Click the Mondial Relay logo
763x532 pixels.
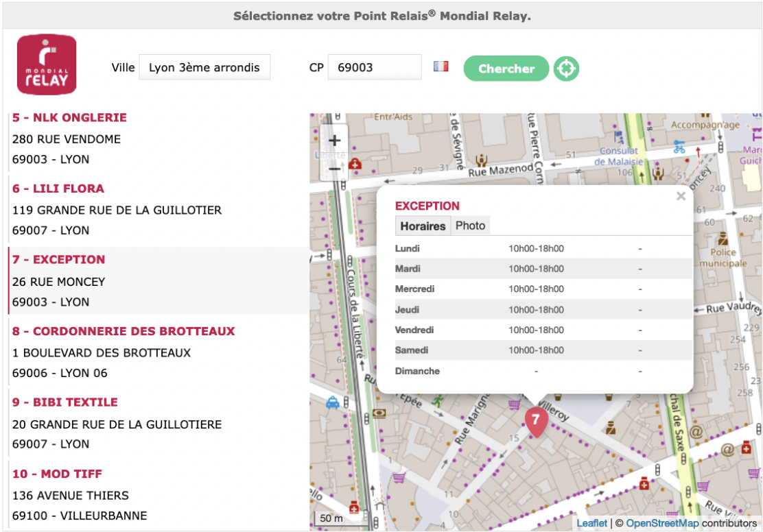47,64
